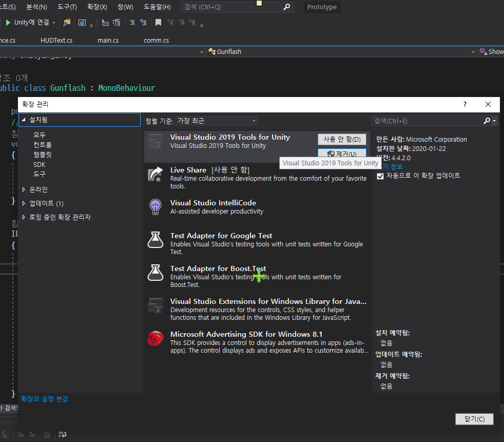Select the SDK category
Screen dimensions: 504x442
pyautogui.click(x=39, y=165)
